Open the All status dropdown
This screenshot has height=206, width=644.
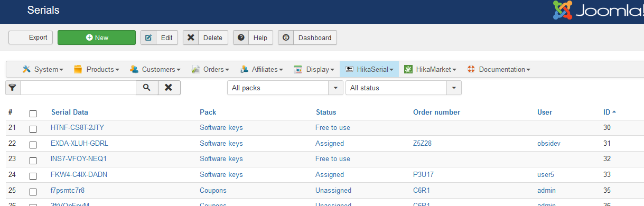403,88
